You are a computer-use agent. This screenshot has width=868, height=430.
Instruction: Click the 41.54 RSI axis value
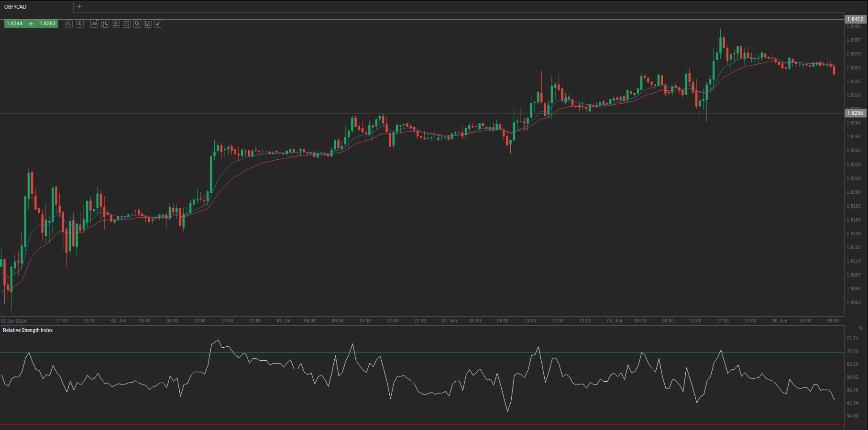(852, 403)
